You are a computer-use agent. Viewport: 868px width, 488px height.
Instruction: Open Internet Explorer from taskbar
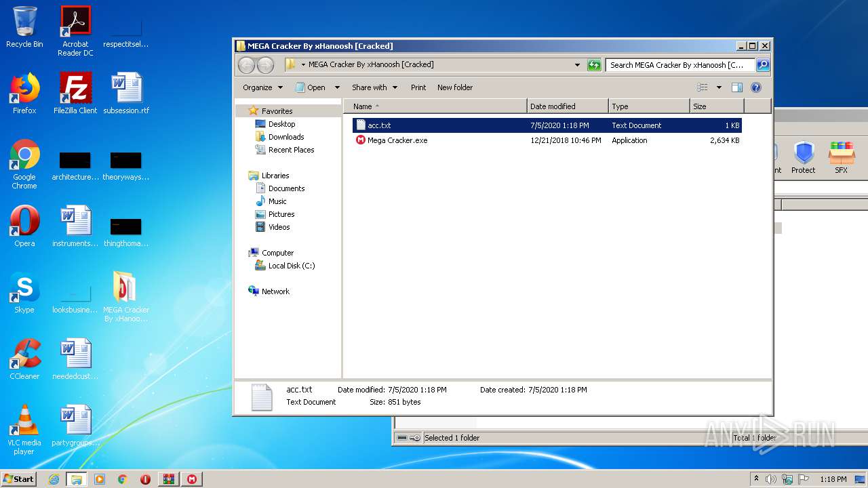click(54, 479)
